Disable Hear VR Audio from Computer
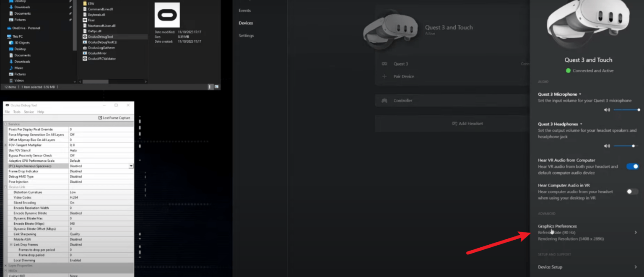Viewport: 644px width, 277px height. click(632, 166)
